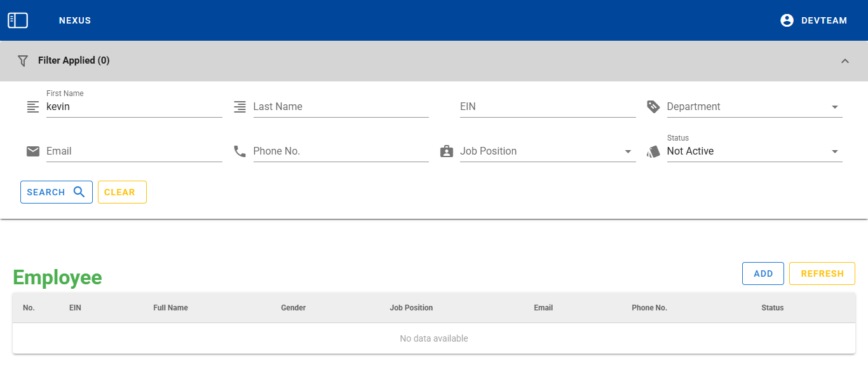868x381 pixels.
Task: Collapse the Filter Applied panel chevron
Action: pos(844,61)
